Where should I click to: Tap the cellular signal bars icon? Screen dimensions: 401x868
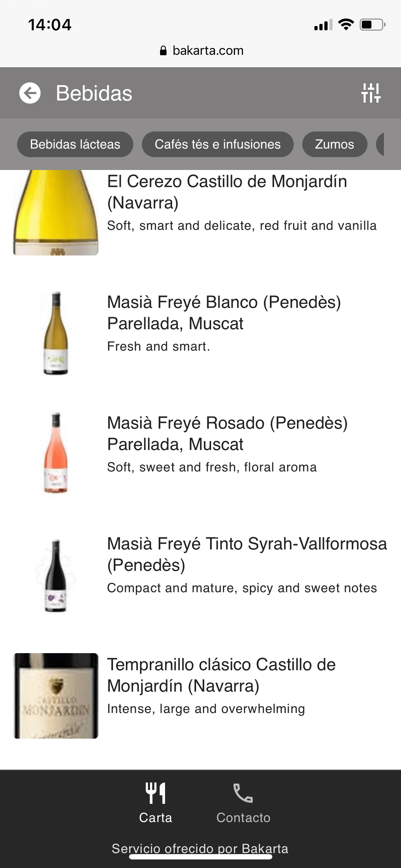(323, 25)
